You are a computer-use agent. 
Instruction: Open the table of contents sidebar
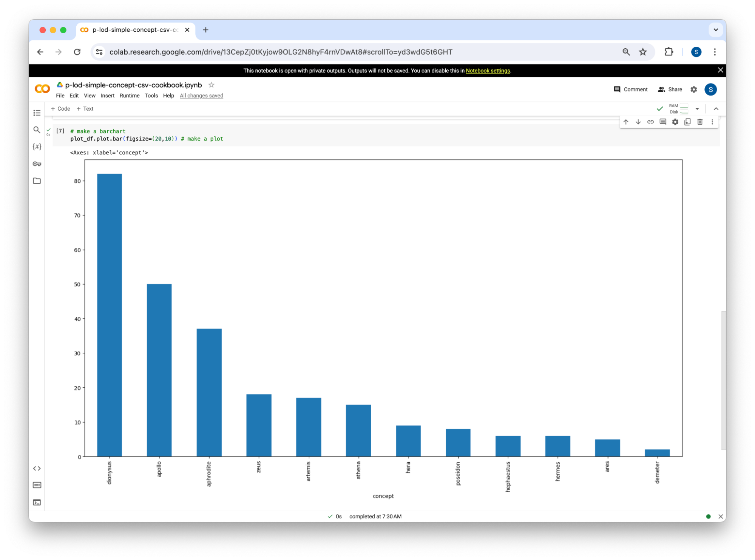(x=37, y=113)
